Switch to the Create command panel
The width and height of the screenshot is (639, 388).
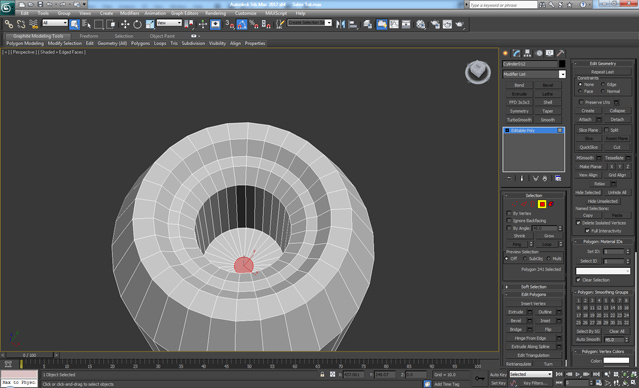506,53
